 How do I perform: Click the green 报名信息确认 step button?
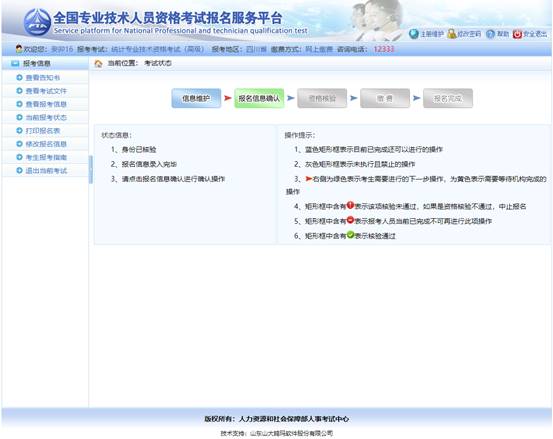(x=259, y=98)
